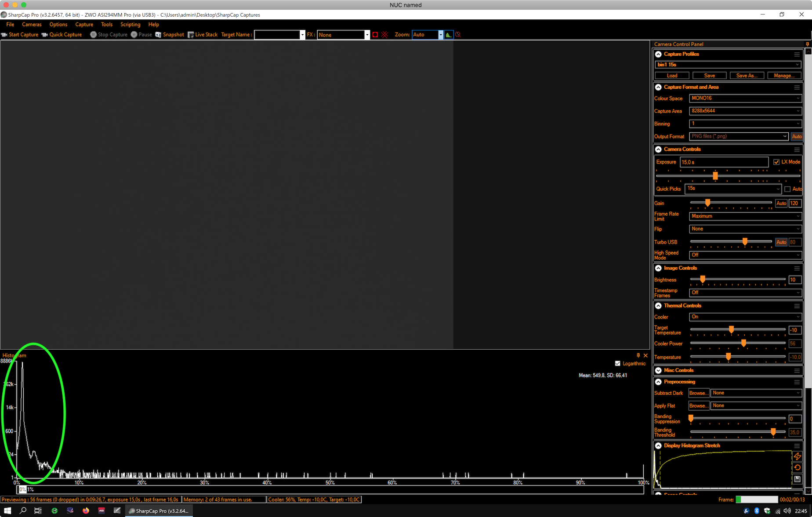Click the Manage... profiles button
The width and height of the screenshot is (812, 517).
[784, 76]
